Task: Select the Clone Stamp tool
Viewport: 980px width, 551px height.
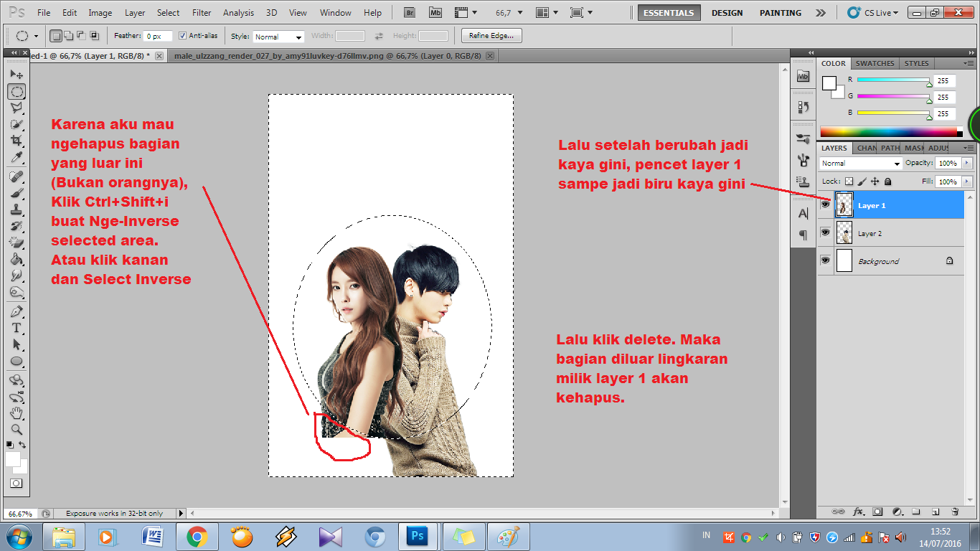Action: [17, 209]
